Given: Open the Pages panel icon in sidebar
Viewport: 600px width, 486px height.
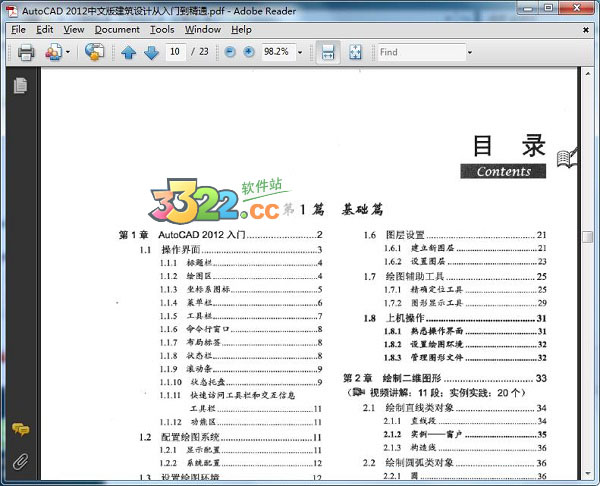Looking at the screenshot, I should coord(20,85).
